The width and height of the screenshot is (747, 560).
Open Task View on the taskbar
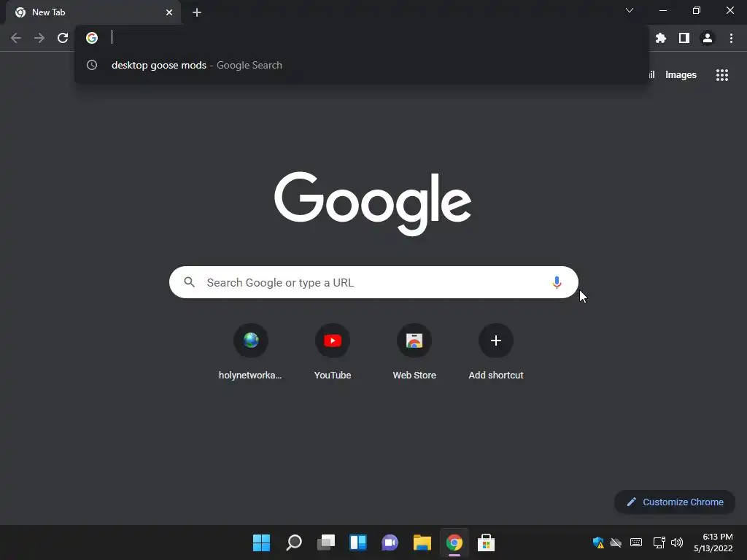tap(326, 542)
